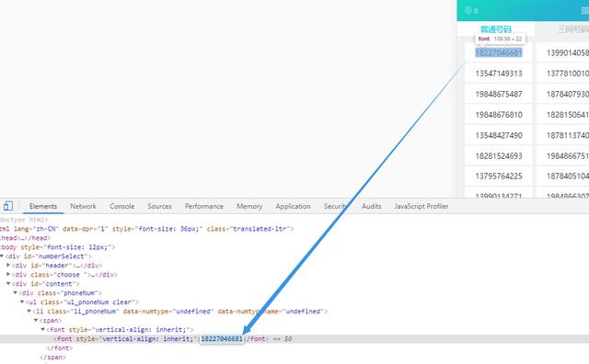Expand the div class choose node
This screenshot has width=589, height=364.
[x=8, y=274]
